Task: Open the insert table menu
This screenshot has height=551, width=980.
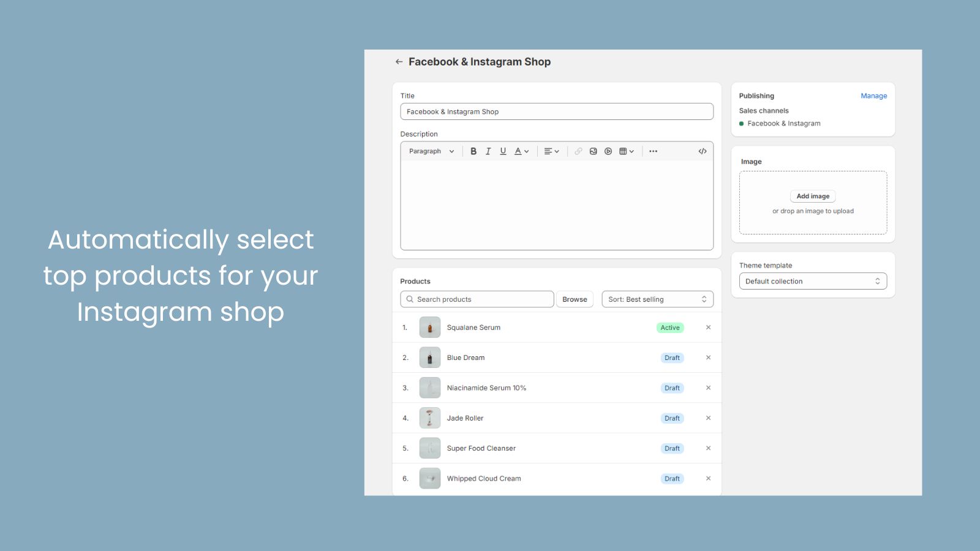Action: click(x=626, y=151)
